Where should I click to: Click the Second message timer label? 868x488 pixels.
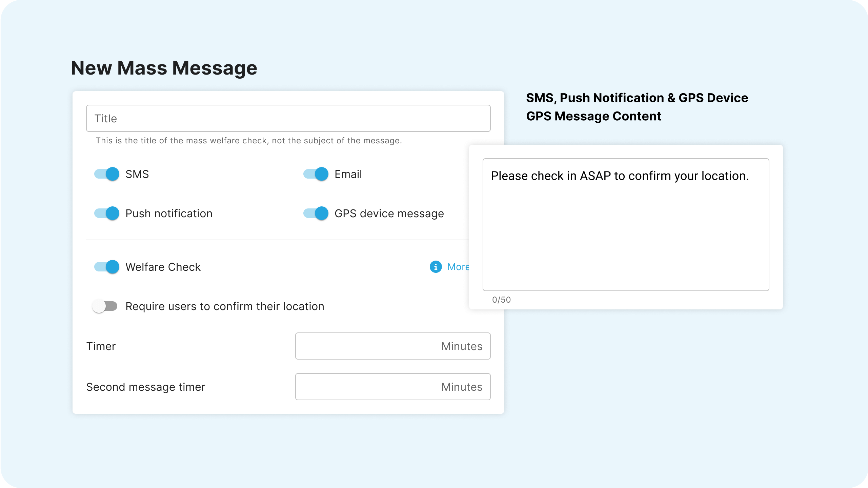tap(146, 387)
